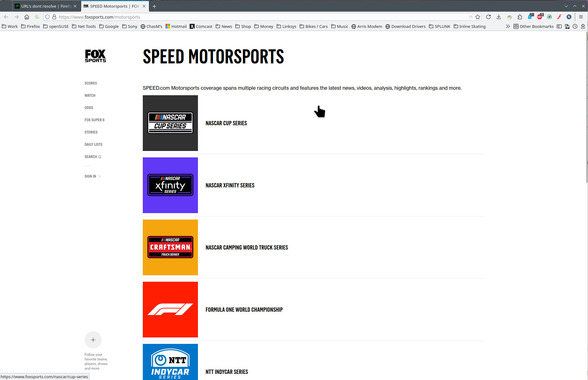This screenshot has height=380, width=588.
Task: Click the Craftsman Truck Series orange thumbnail
Action: click(x=170, y=247)
